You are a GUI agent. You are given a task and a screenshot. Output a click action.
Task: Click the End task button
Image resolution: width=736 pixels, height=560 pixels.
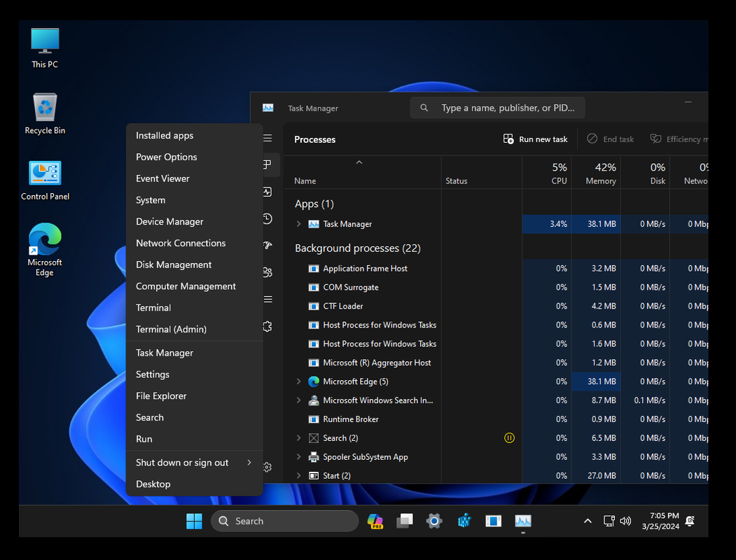tap(610, 139)
